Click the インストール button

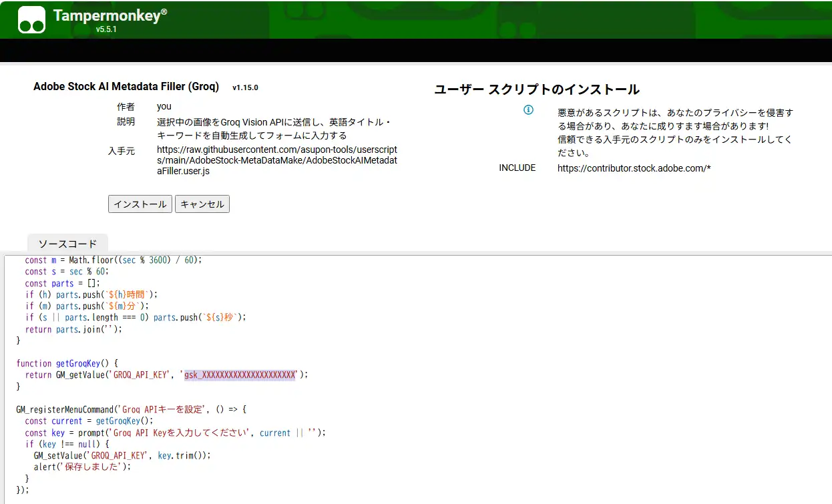(140, 204)
